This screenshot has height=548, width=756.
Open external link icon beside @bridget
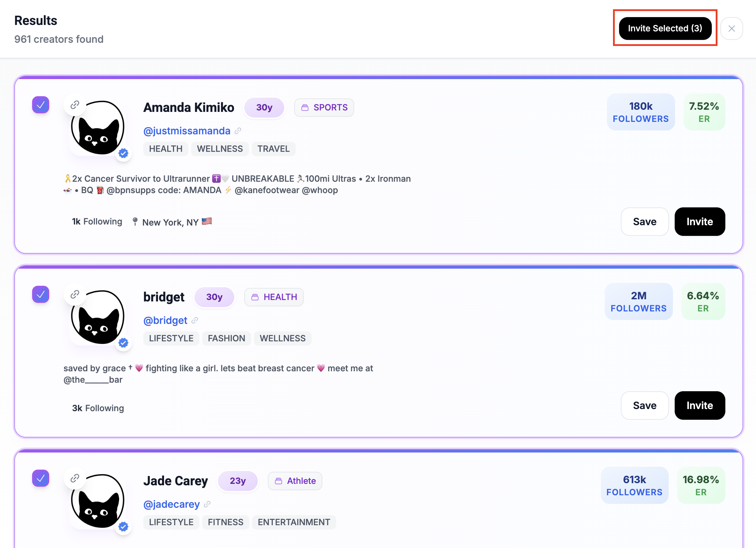pos(195,320)
